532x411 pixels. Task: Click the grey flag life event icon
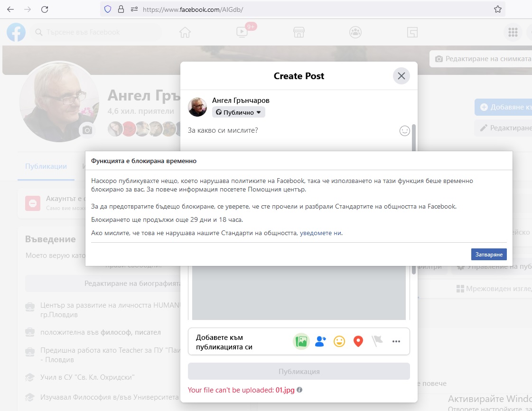click(x=377, y=341)
